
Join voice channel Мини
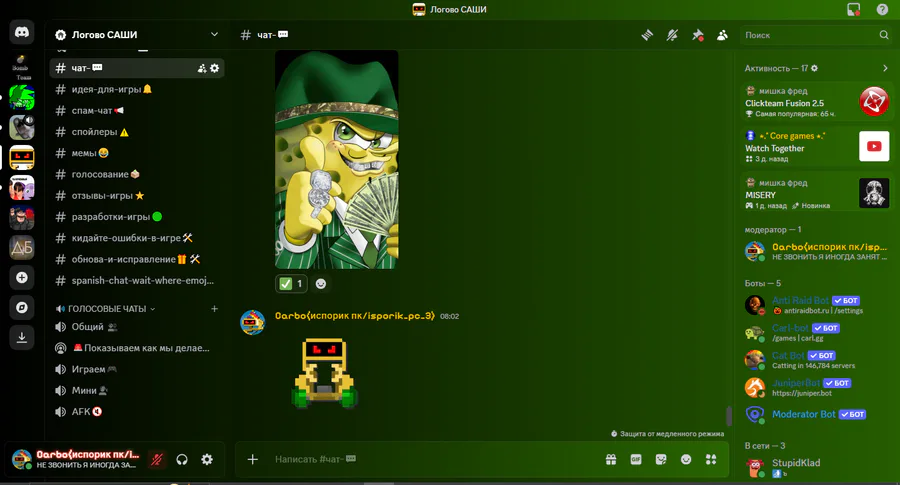point(137,390)
